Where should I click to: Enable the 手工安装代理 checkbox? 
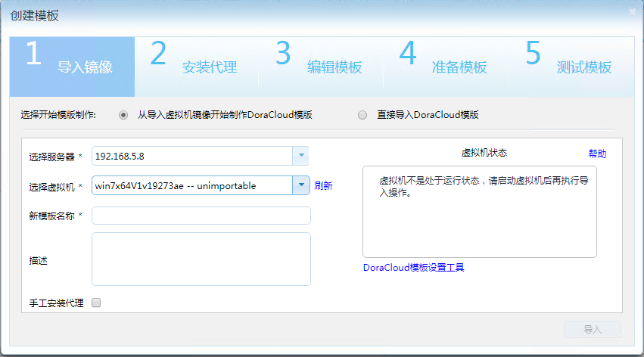click(x=96, y=303)
